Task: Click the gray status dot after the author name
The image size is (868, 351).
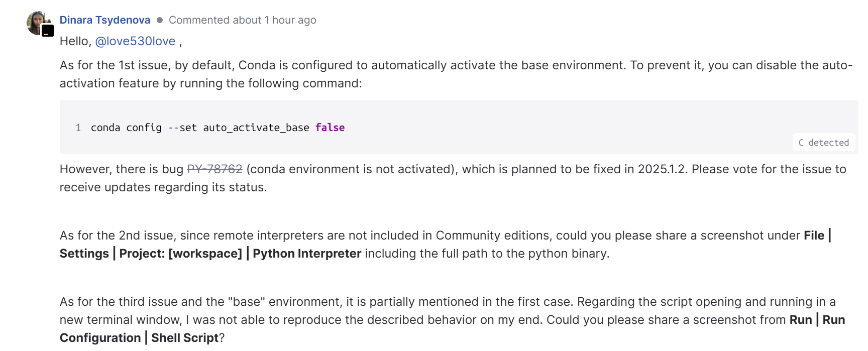Action: coord(160,20)
